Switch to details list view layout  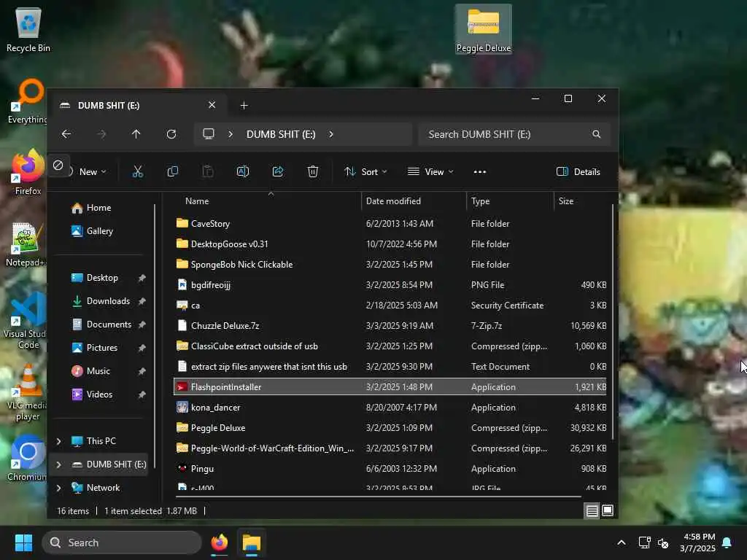tap(592, 511)
